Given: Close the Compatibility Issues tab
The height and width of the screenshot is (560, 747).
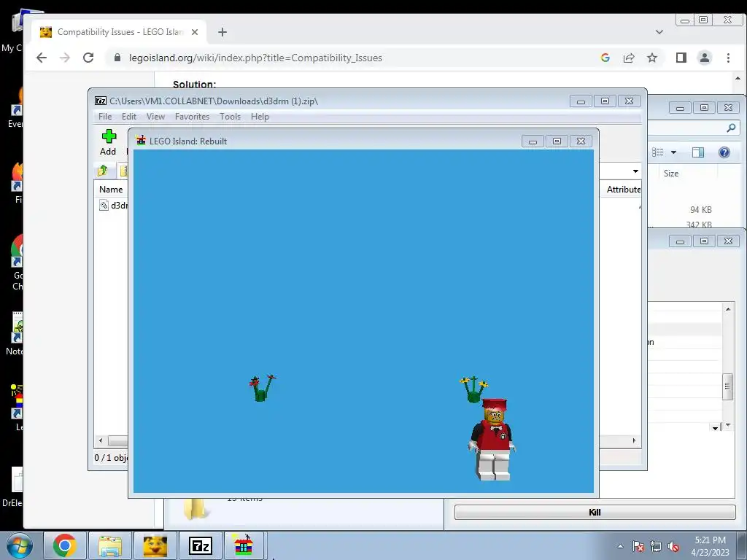Looking at the screenshot, I should 194,32.
